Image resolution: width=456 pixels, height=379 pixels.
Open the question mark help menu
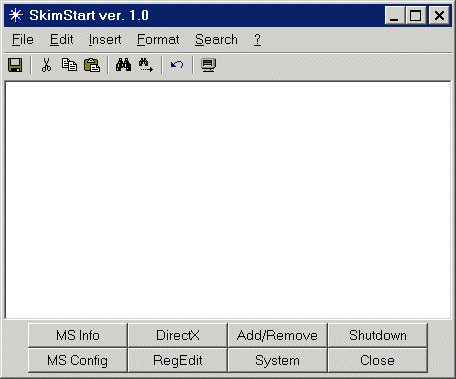tap(257, 40)
